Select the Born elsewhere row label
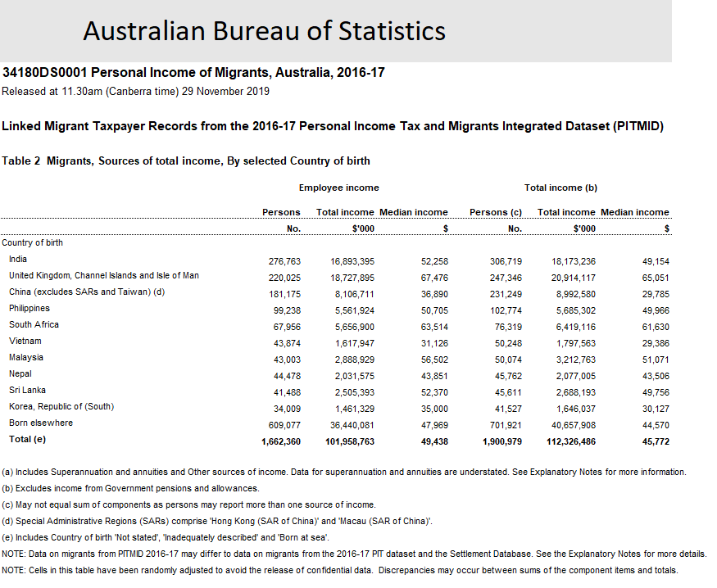This screenshot has width=717, height=588. [x=41, y=423]
